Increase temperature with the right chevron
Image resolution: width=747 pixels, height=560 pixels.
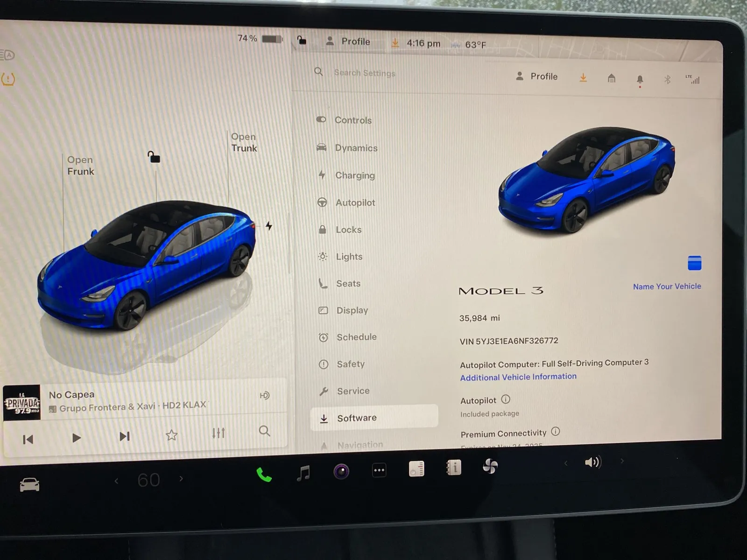181,479
